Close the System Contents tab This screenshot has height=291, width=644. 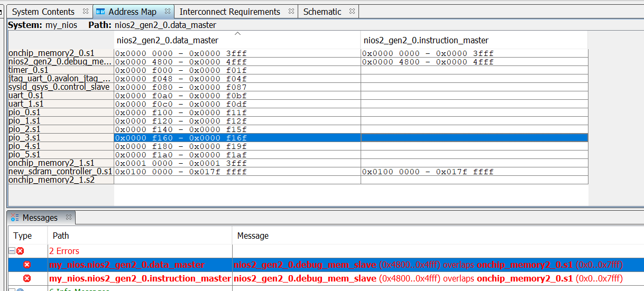click(86, 12)
